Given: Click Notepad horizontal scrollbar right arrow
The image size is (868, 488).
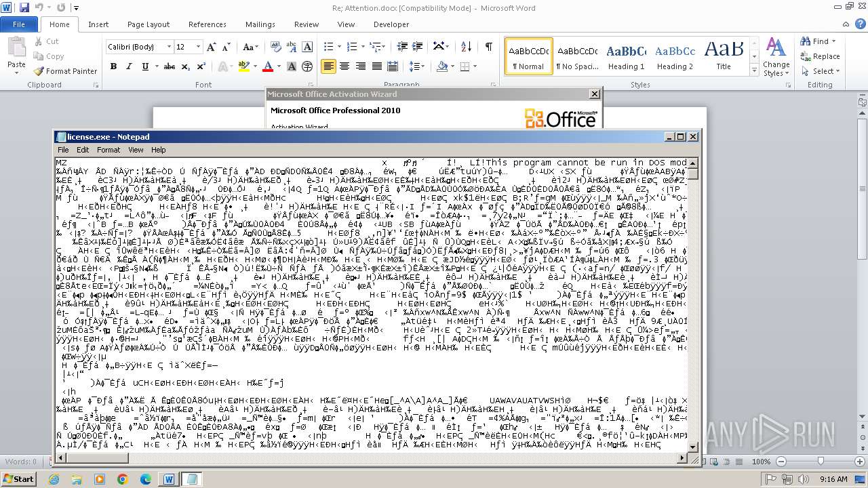Looking at the screenshot, I should 682,458.
